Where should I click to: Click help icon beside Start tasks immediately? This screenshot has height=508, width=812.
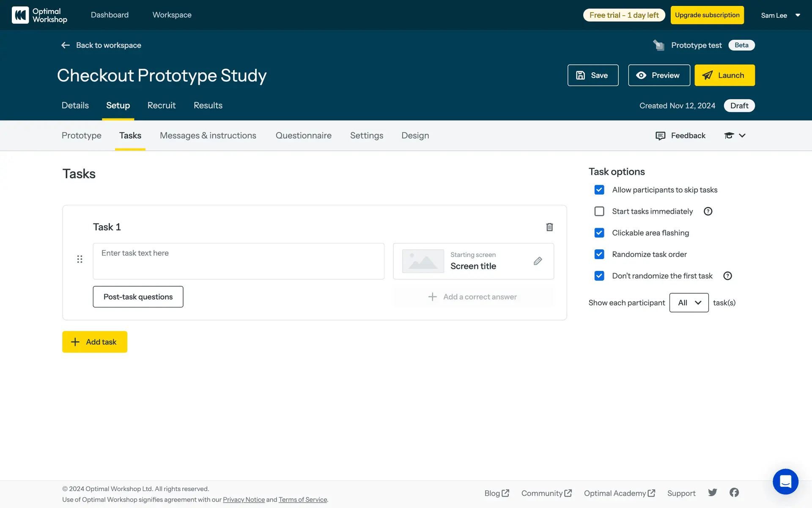[708, 211]
